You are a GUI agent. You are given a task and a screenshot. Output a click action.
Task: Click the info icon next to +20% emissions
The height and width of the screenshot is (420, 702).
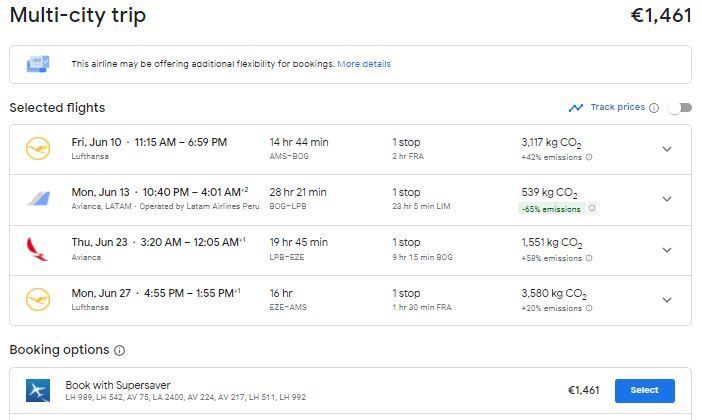coord(588,307)
